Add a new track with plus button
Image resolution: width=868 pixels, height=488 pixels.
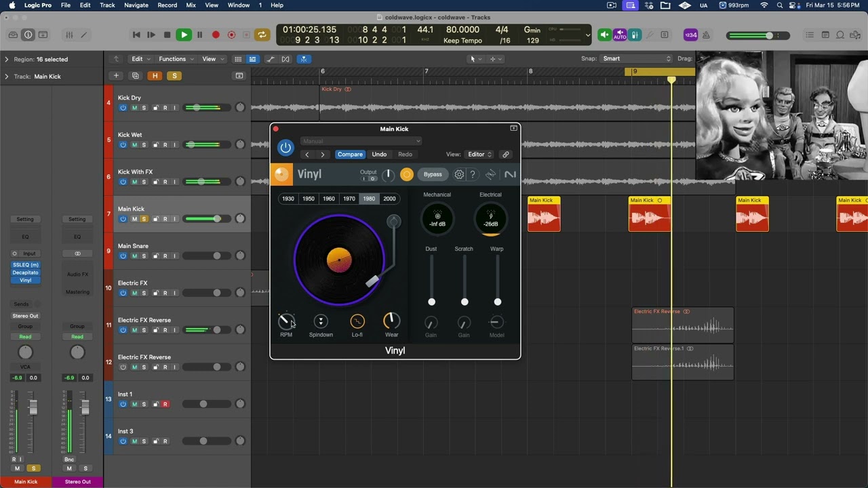coord(116,76)
